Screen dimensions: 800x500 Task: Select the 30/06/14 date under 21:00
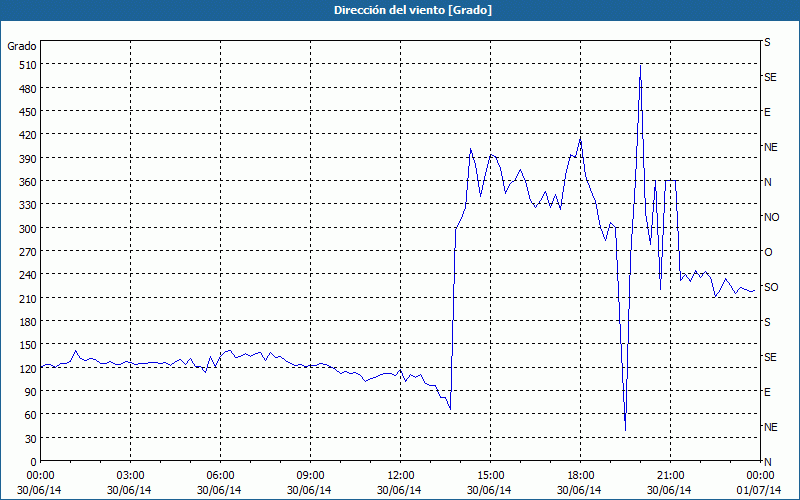pyautogui.click(x=669, y=490)
